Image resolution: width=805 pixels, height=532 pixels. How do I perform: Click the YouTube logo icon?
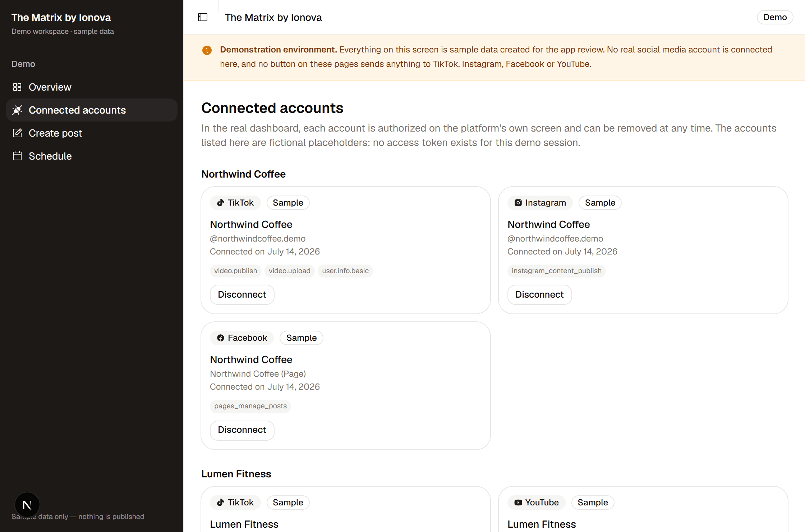[518, 503]
